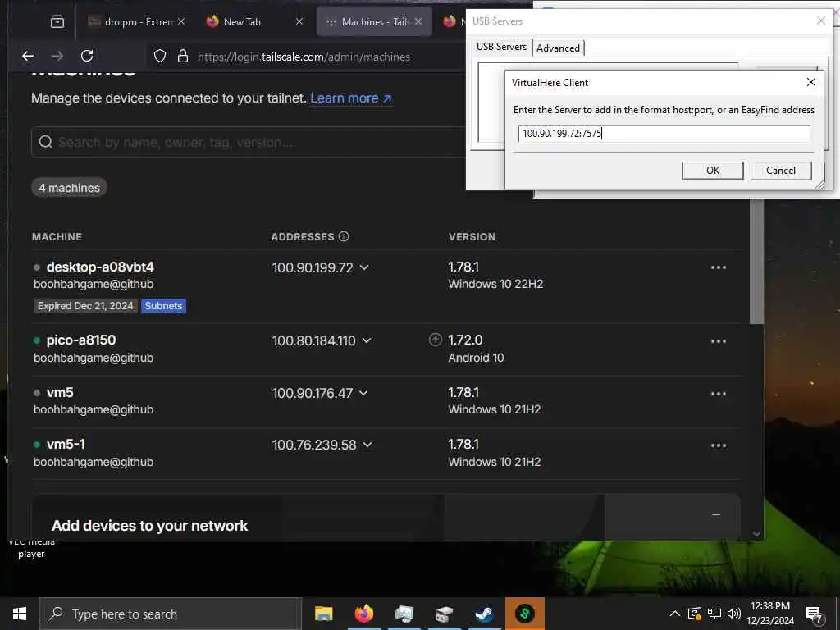Cancel the VirtualHere Client dialog
The image size is (840, 630).
pyautogui.click(x=781, y=171)
